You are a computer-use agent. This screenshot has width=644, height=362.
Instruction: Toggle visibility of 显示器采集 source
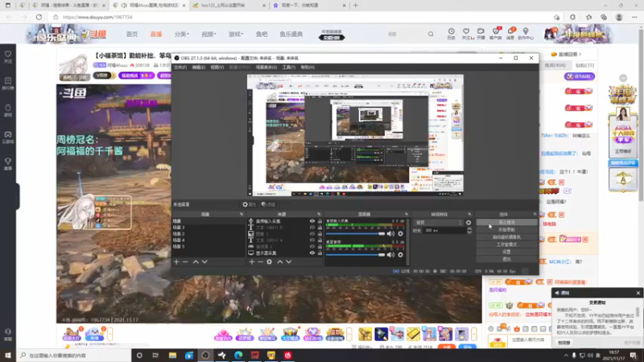(x=312, y=253)
